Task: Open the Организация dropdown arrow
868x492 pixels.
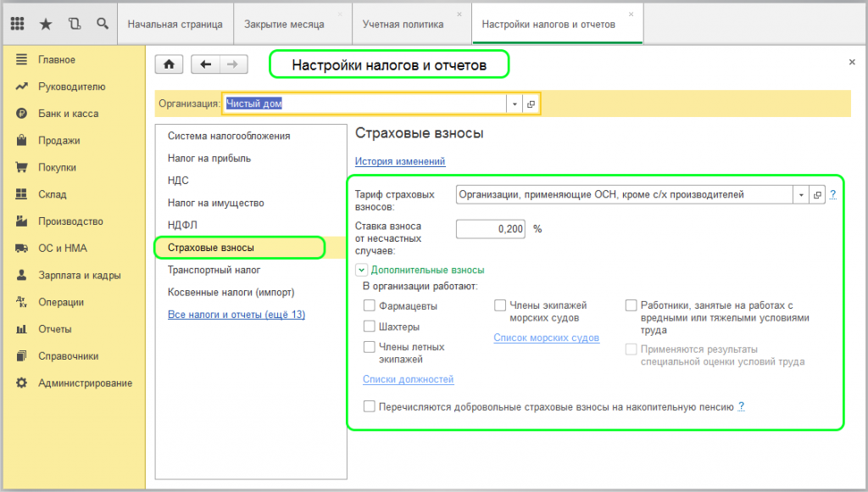Action: pyautogui.click(x=515, y=103)
